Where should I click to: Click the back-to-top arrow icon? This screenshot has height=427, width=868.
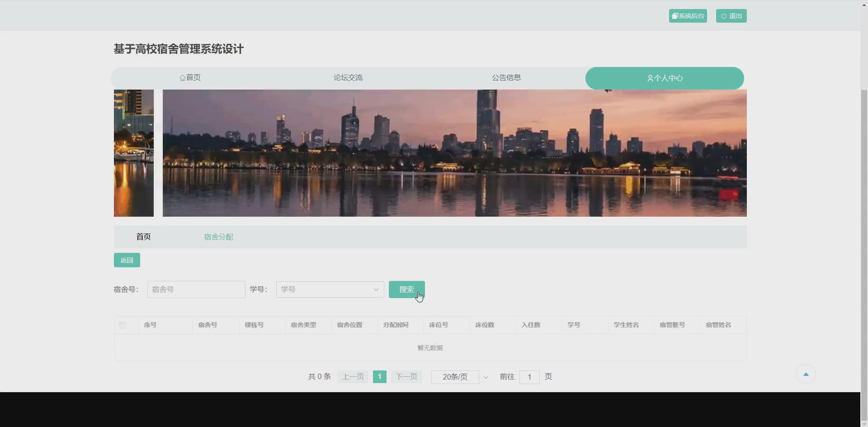[806, 374]
